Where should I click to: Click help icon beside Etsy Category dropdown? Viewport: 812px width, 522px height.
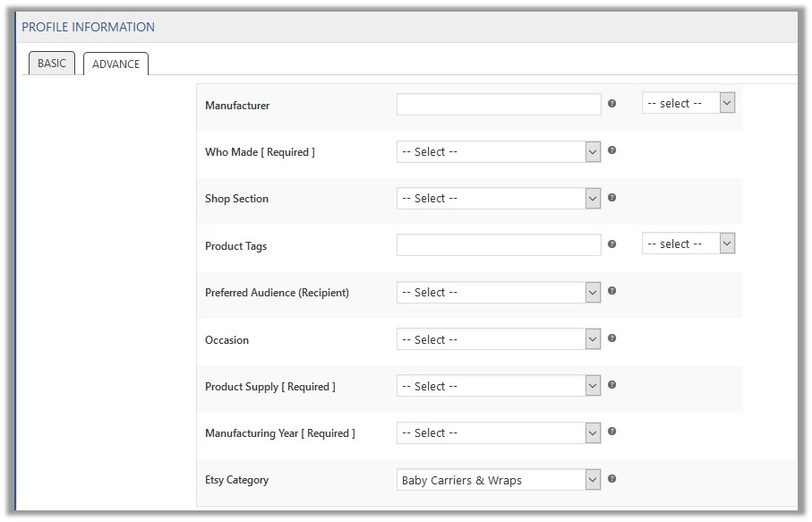click(611, 478)
